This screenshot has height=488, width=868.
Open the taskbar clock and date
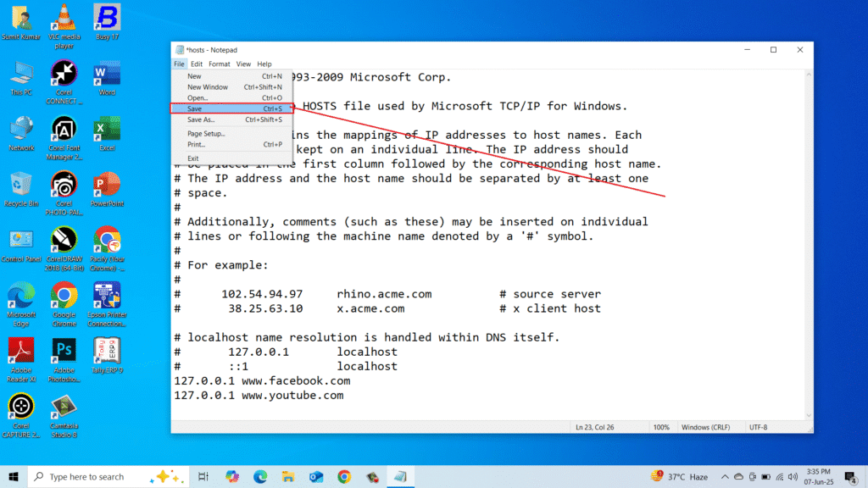[819, 476]
